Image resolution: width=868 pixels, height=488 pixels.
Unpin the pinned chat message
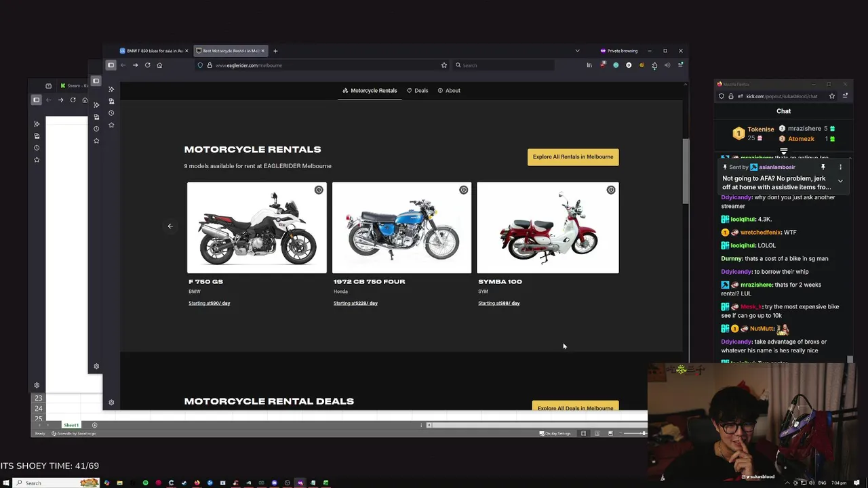pyautogui.click(x=823, y=167)
